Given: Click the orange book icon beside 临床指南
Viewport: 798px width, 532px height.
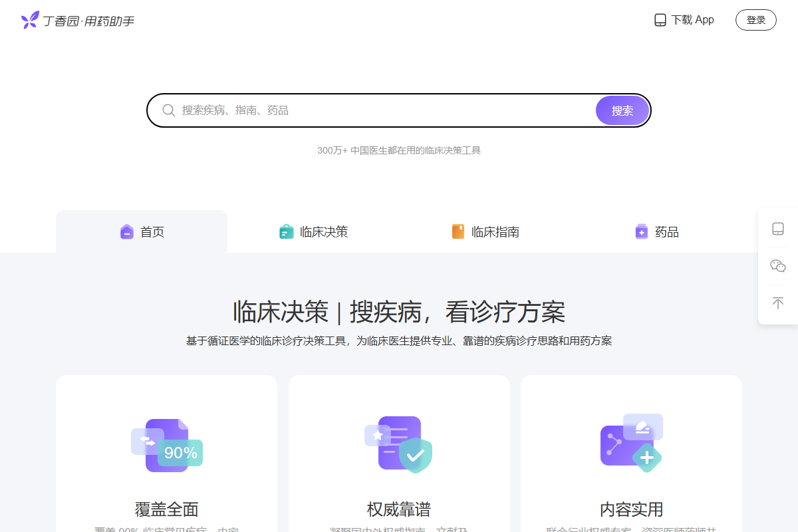Looking at the screenshot, I should click(x=458, y=231).
